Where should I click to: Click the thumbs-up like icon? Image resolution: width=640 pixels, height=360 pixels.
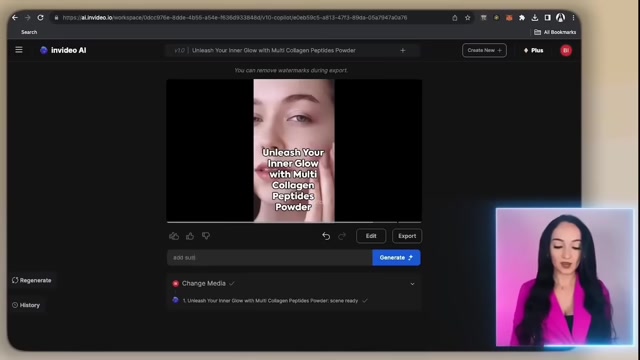tap(190, 236)
